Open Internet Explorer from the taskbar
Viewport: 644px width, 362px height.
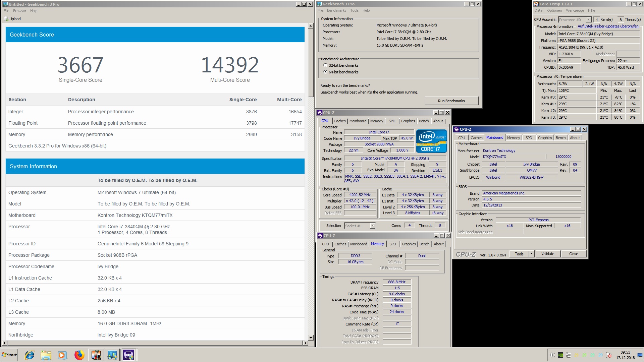(30, 355)
